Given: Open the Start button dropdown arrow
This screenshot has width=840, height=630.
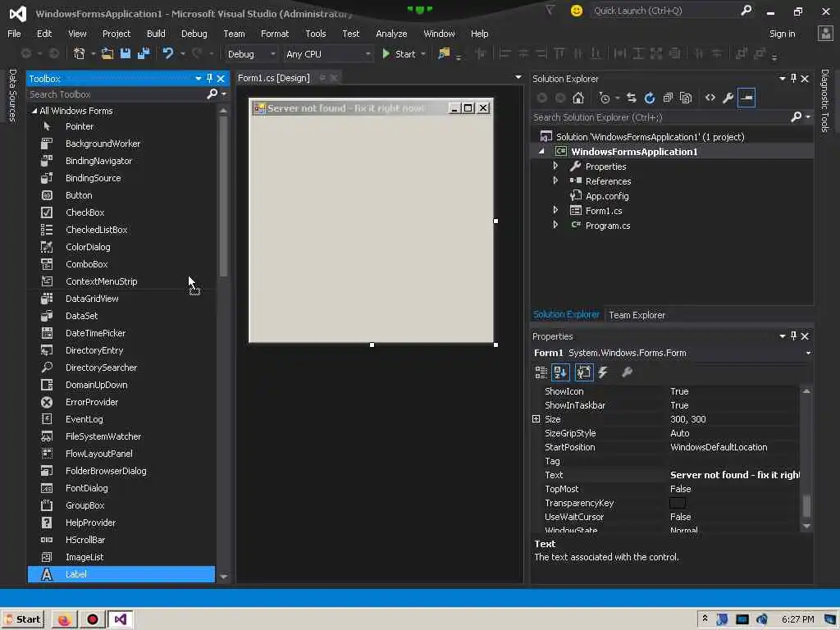Looking at the screenshot, I should click(x=423, y=54).
